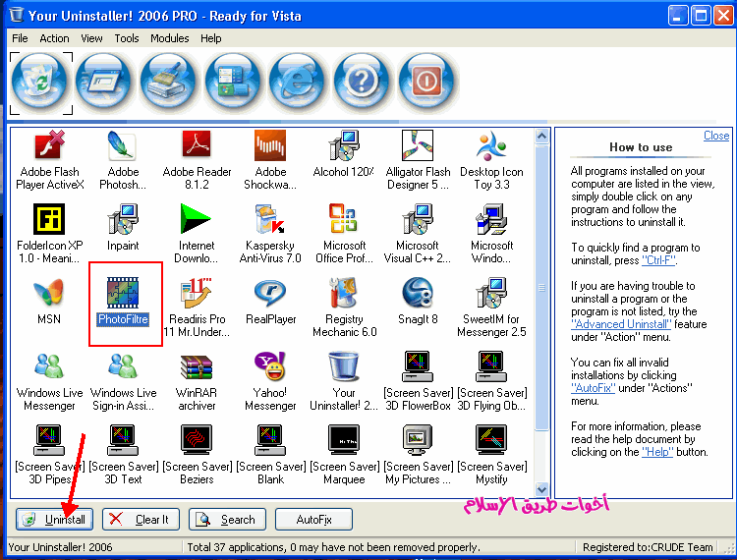This screenshot has height=560, width=737.
Task: Click the Search button
Action: point(227,519)
